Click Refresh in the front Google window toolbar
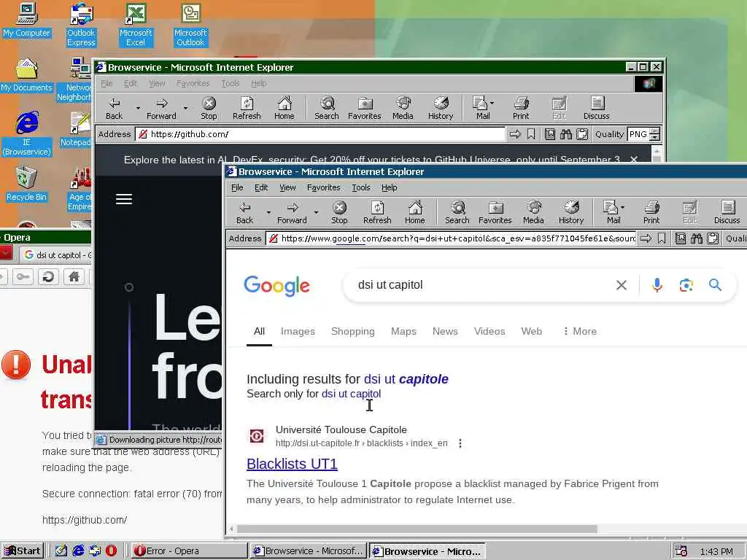The height and width of the screenshot is (560, 747). coord(377,212)
